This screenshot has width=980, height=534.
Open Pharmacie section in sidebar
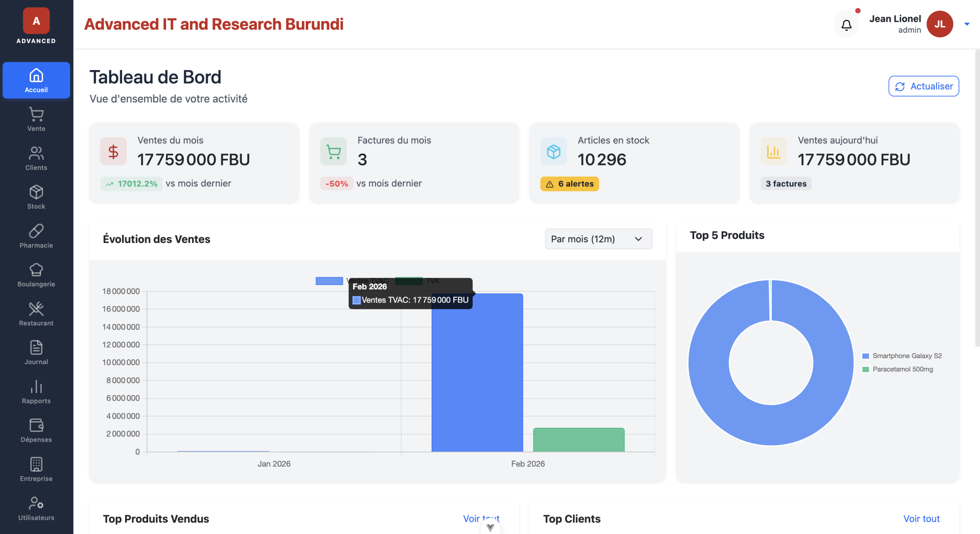click(36, 236)
